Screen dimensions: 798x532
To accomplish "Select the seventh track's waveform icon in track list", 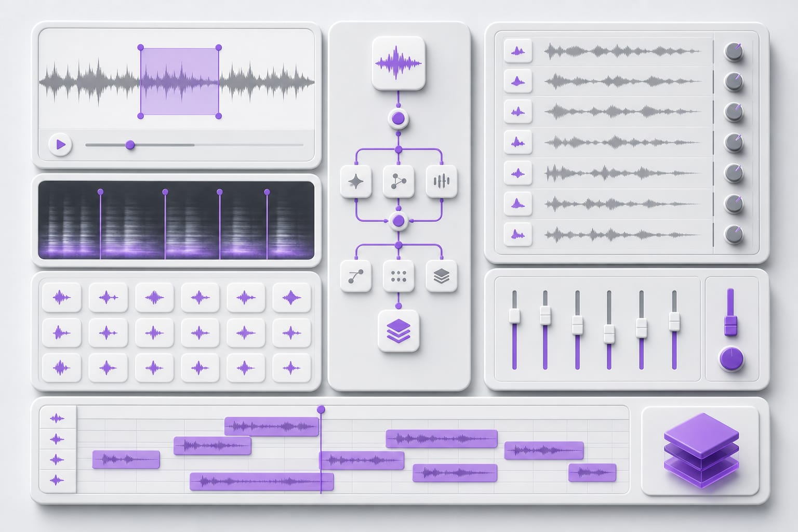I will coord(518,234).
